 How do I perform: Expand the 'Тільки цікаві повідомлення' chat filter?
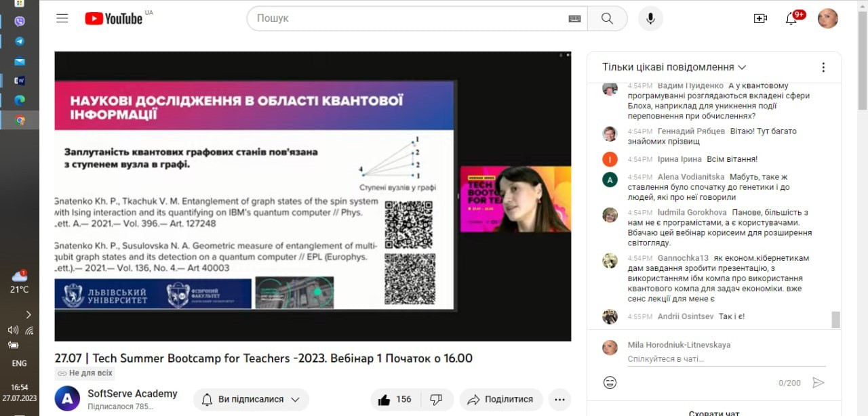point(674,67)
